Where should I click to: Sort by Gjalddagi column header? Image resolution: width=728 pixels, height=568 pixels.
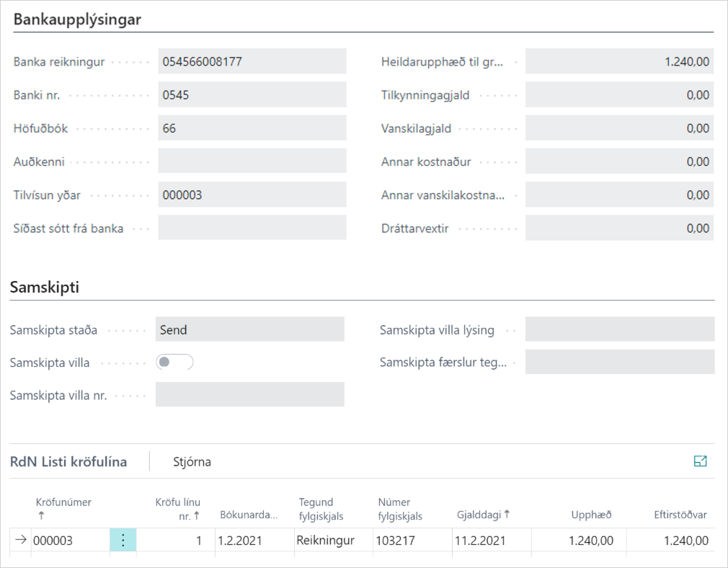pos(483,515)
